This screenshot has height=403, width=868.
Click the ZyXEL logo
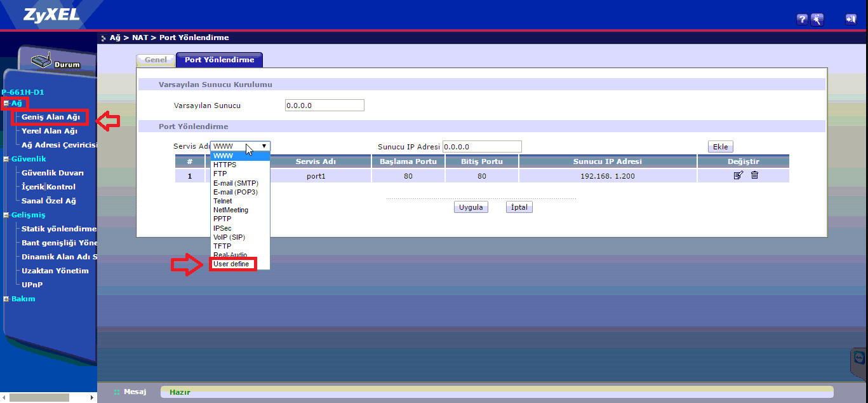[52, 15]
